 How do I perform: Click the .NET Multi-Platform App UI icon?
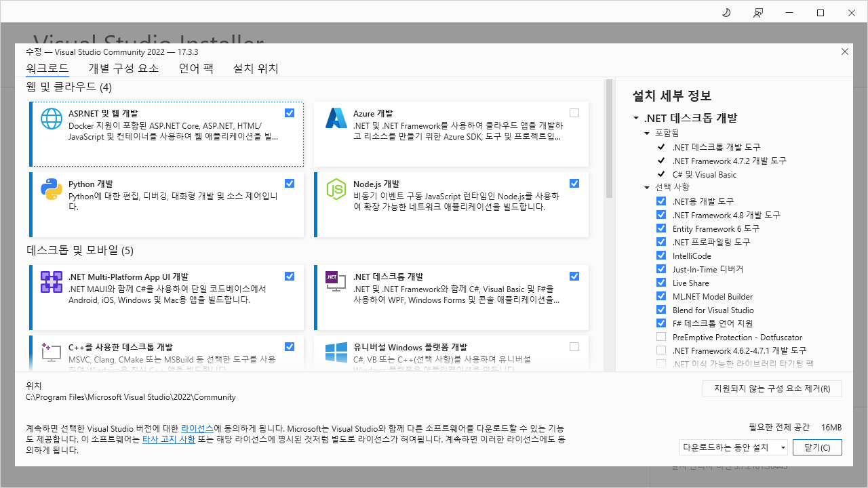tap(52, 282)
